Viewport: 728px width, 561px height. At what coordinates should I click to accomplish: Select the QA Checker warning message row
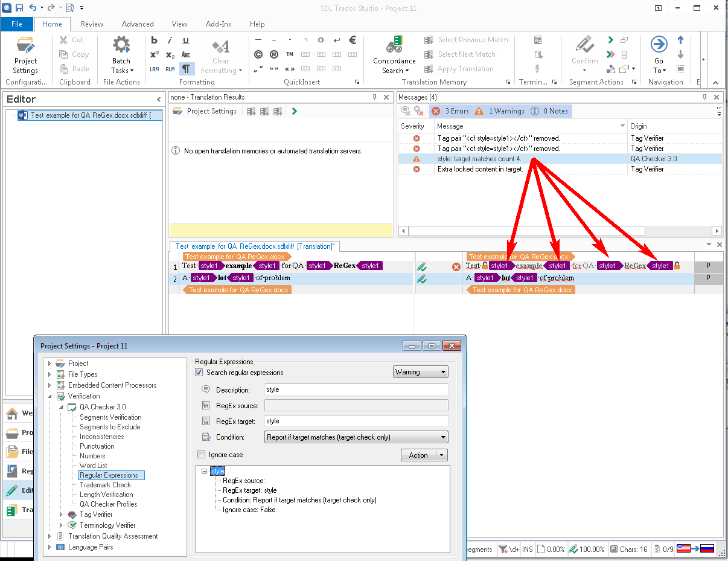pyautogui.click(x=560, y=159)
